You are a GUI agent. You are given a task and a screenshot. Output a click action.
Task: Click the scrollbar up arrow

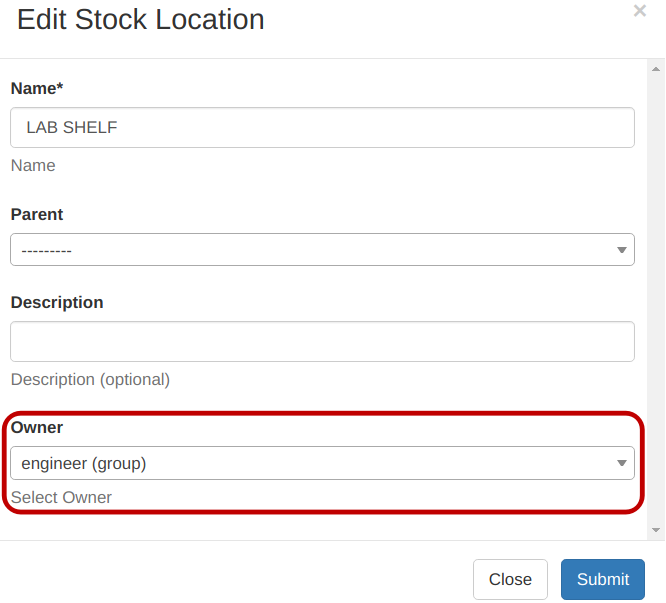657,70
